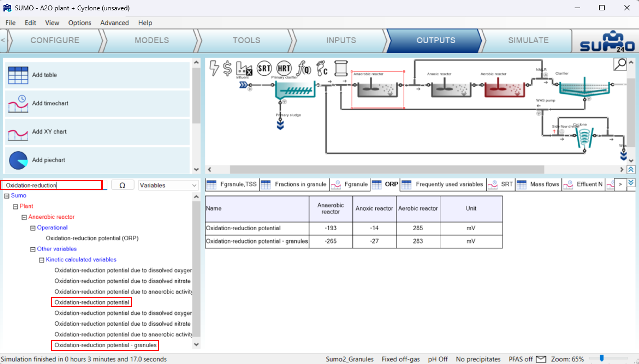Click the HRT circle icon
The width and height of the screenshot is (639, 364).
284,68
